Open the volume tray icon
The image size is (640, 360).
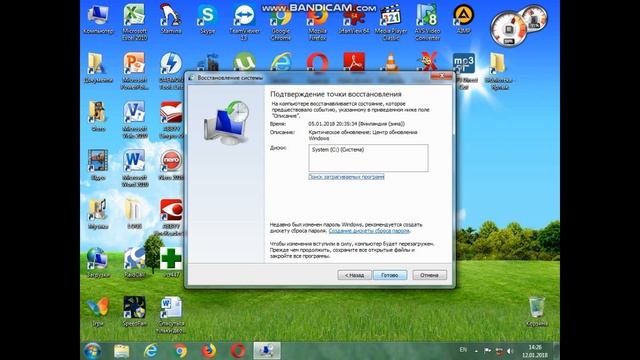[510, 351]
